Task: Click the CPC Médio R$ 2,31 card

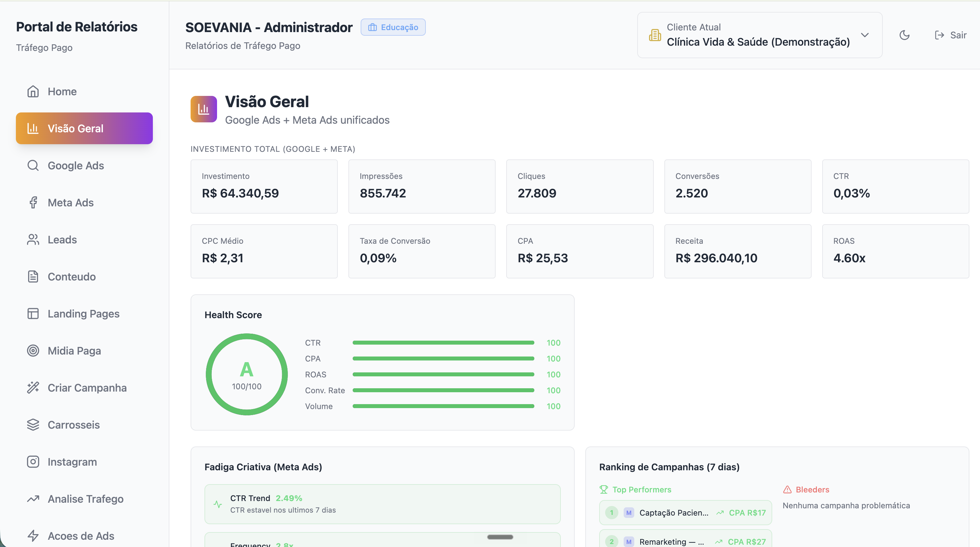Action: 264,251
